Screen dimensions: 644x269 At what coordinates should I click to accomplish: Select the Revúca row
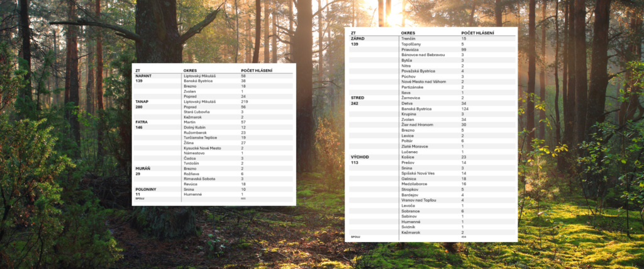point(213,184)
